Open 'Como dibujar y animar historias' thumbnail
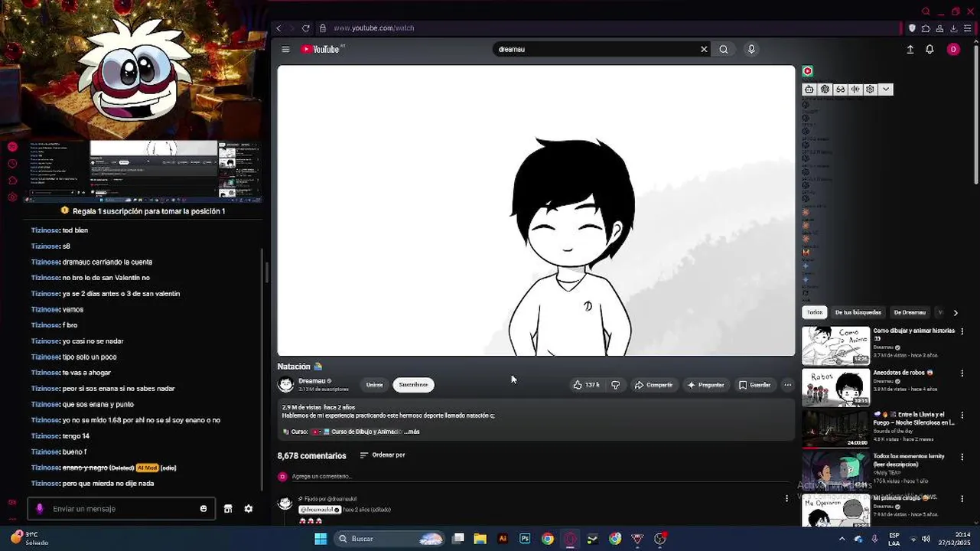The height and width of the screenshot is (551, 980). coord(835,345)
